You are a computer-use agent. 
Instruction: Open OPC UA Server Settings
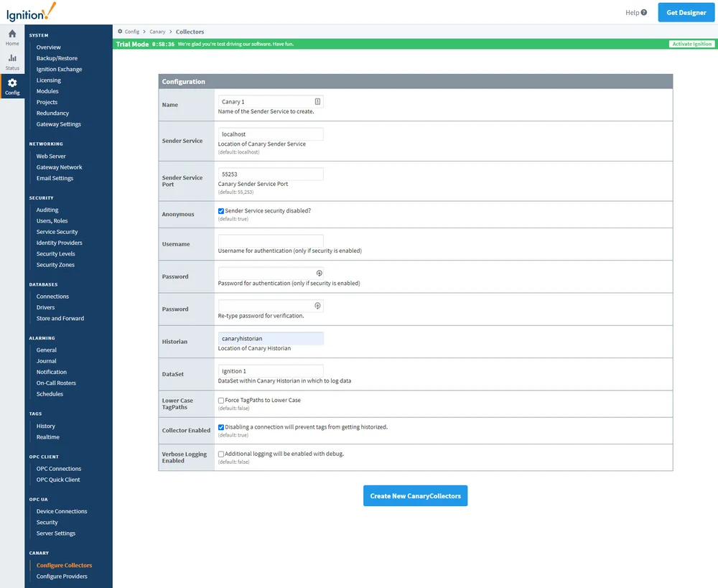click(56, 533)
